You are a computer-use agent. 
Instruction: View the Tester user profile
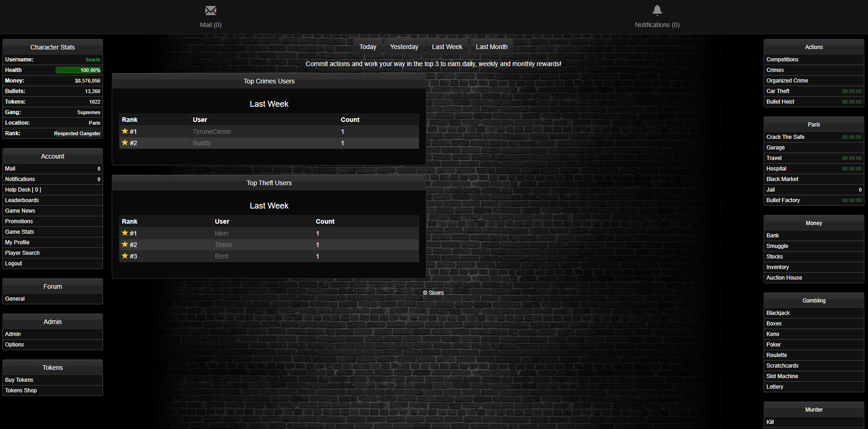coord(224,245)
